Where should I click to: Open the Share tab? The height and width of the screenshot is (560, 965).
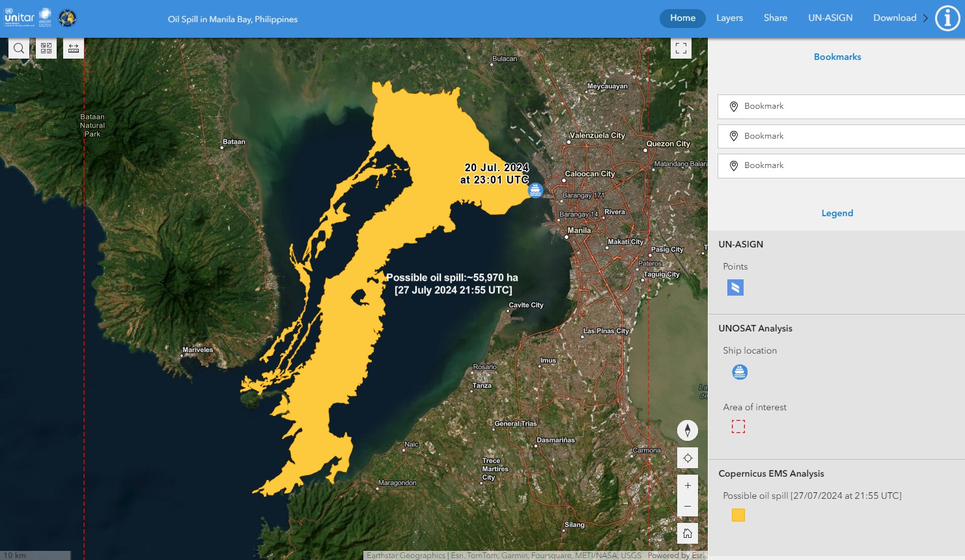775,18
